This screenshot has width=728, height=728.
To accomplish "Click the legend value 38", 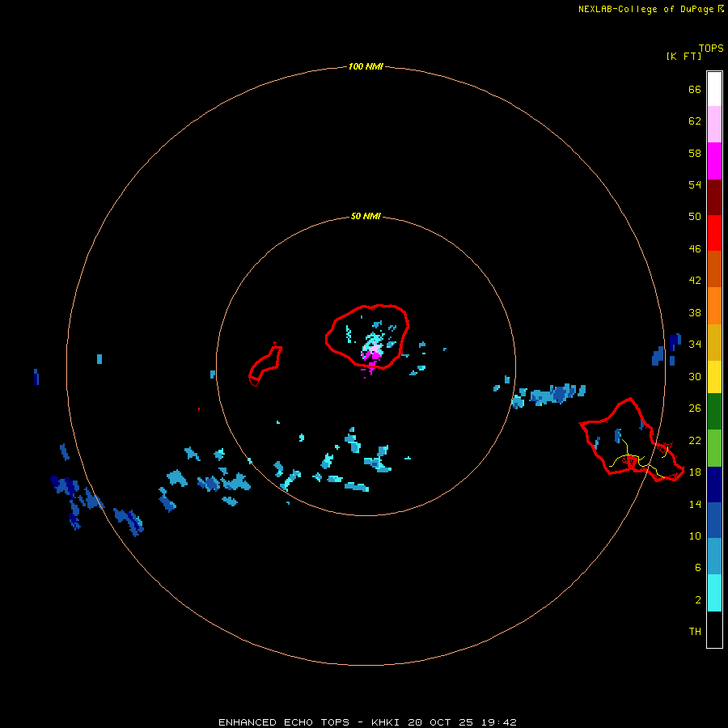I will coord(695,312).
